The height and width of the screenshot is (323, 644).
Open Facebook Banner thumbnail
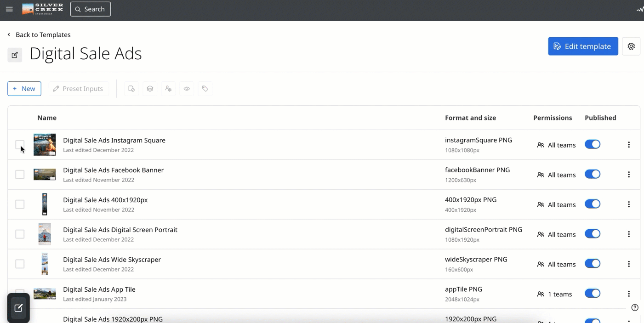coord(45,175)
